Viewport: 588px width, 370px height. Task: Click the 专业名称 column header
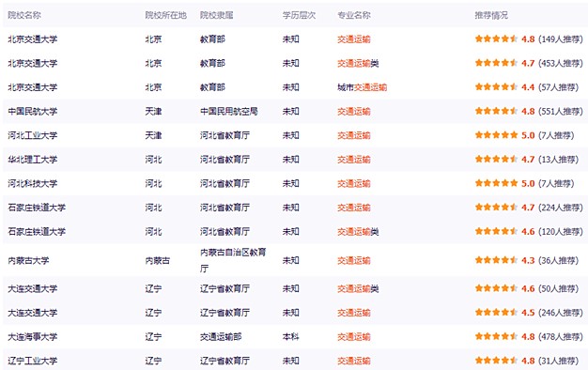point(353,15)
